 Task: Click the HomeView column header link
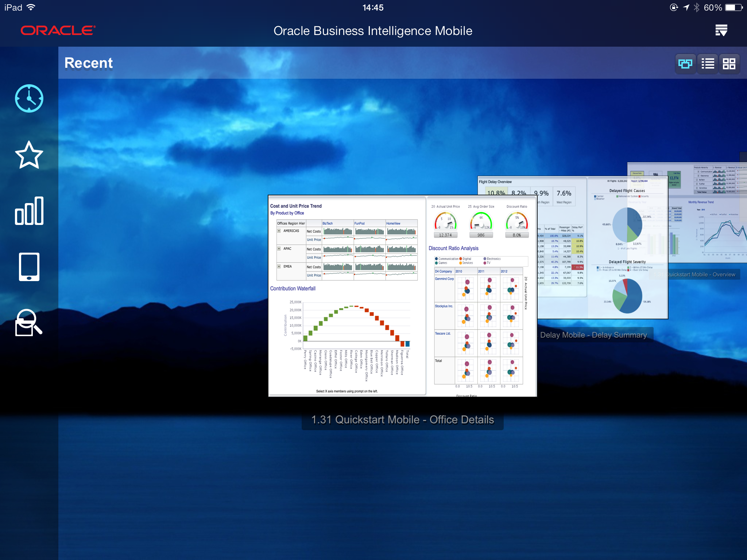(393, 223)
